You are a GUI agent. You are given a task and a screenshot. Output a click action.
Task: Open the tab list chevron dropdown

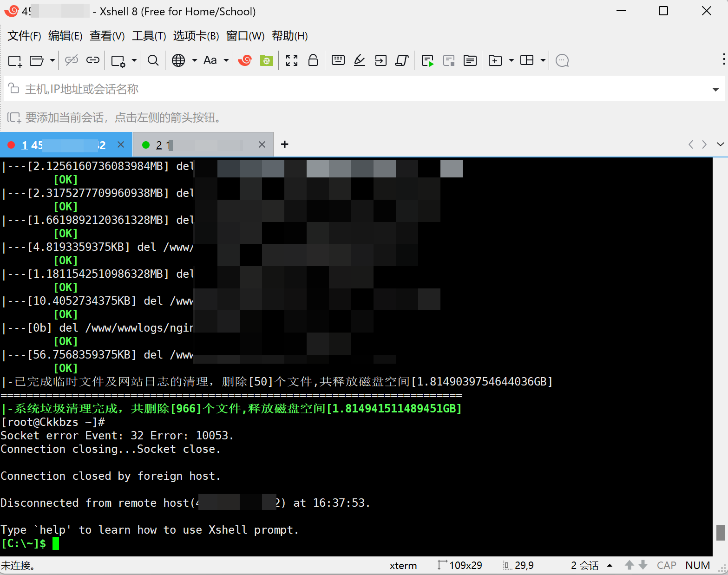720,144
